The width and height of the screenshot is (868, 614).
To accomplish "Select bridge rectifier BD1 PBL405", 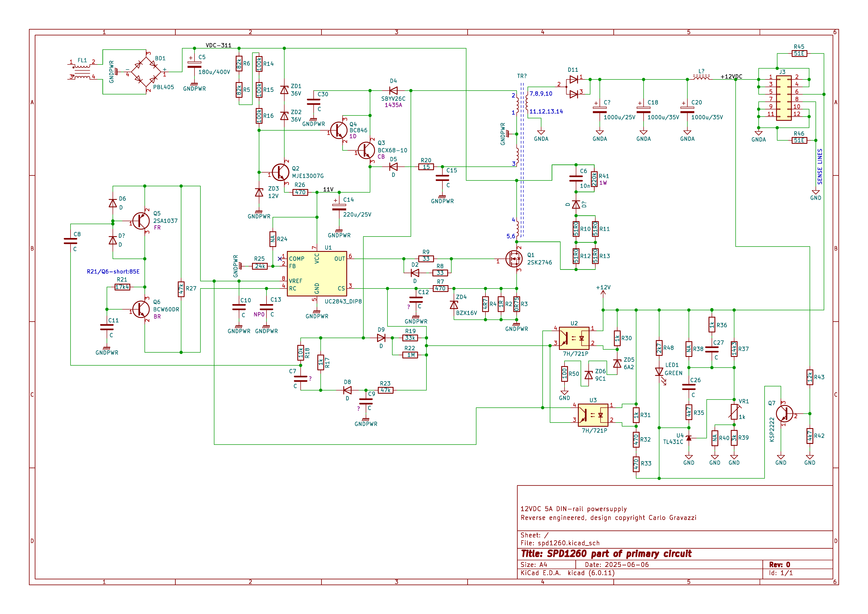I will 146,72.
